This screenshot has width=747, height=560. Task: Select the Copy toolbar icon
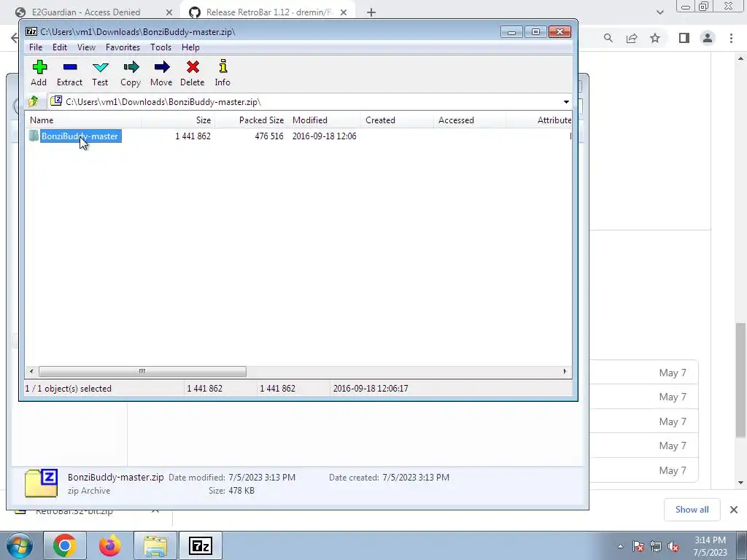[x=131, y=73]
